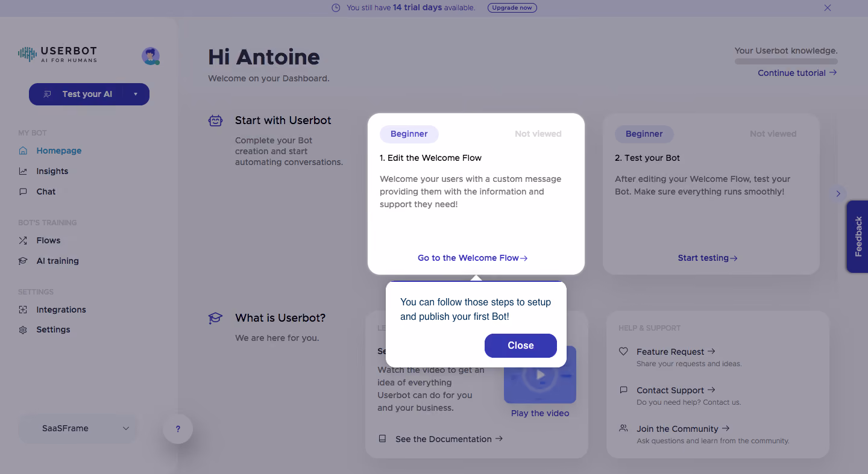The image size is (868, 474).
Task: Click the Integrations icon in sidebar
Action: [x=23, y=310]
